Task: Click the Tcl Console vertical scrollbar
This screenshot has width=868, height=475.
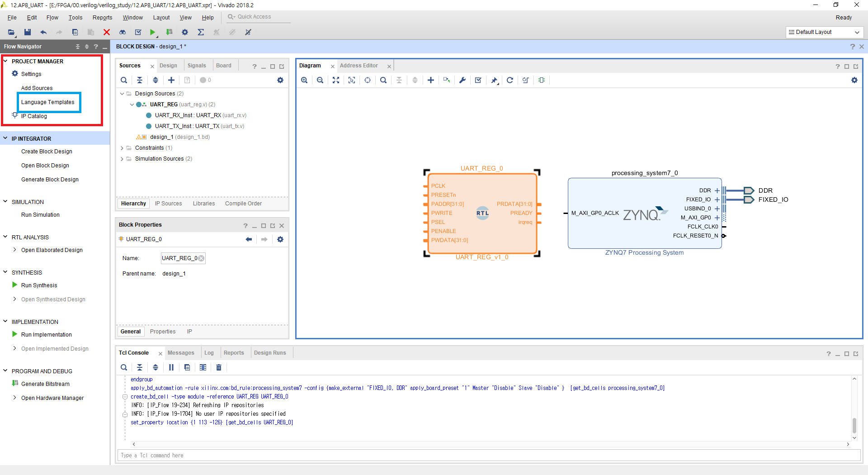Action: pyautogui.click(x=854, y=425)
